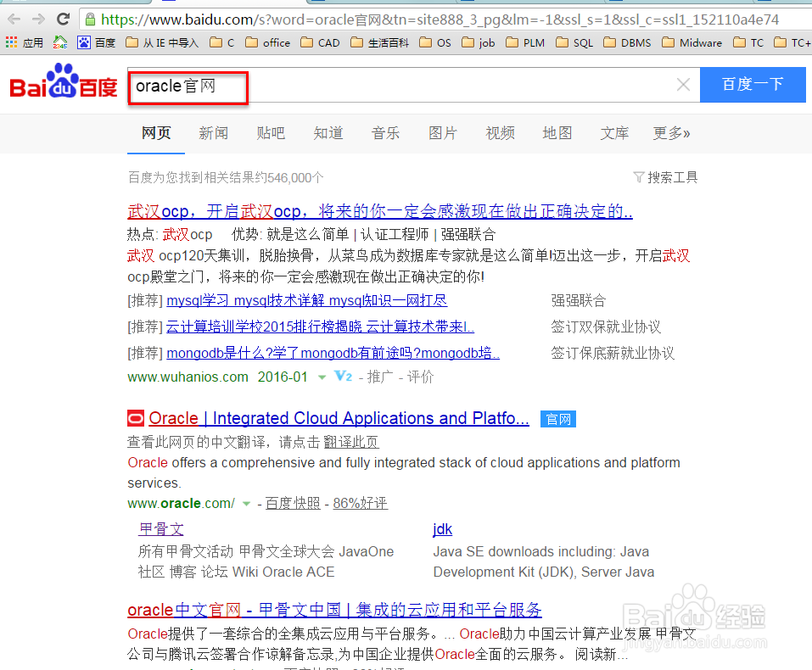The height and width of the screenshot is (670, 812).
Task: Open the jdk sublink
Action: 443,529
